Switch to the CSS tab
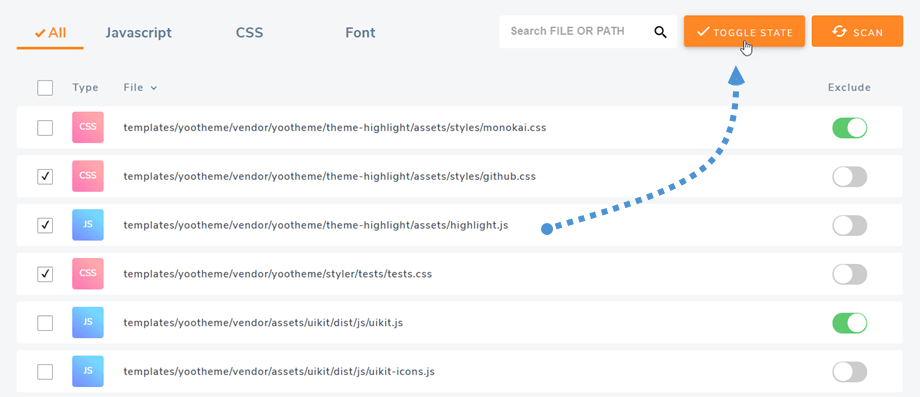The image size is (920, 397). (x=249, y=33)
